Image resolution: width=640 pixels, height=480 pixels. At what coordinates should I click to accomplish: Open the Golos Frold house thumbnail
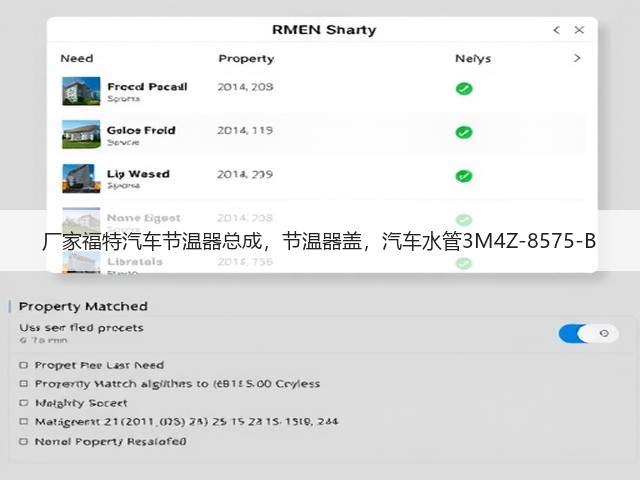pyautogui.click(x=81, y=134)
